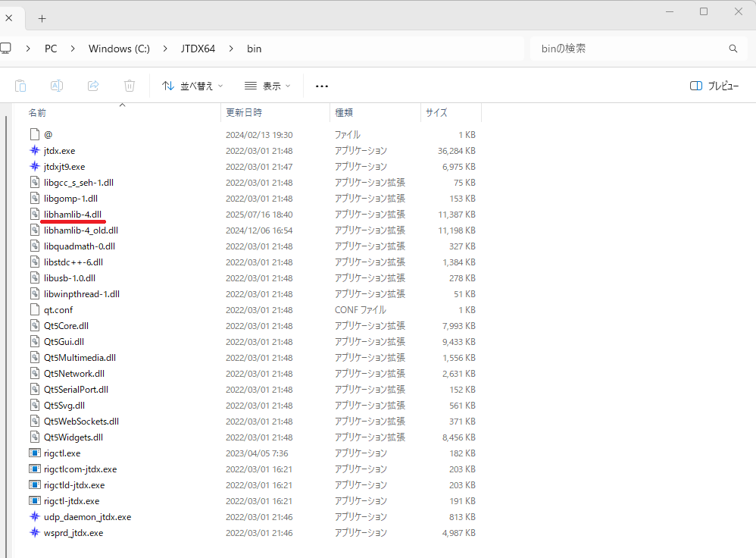Open the 表示 view dropdown
756x558 pixels.
point(267,86)
